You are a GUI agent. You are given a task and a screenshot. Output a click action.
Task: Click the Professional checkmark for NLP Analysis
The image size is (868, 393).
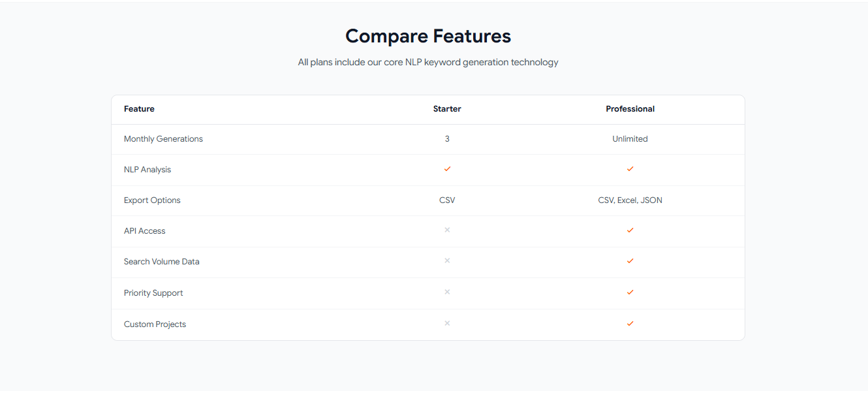(630, 169)
